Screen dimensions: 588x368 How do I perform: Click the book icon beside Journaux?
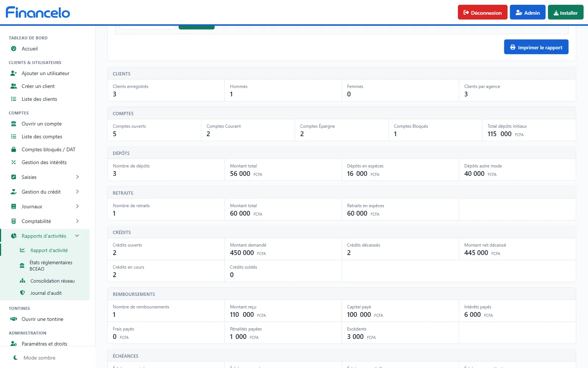click(x=14, y=206)
